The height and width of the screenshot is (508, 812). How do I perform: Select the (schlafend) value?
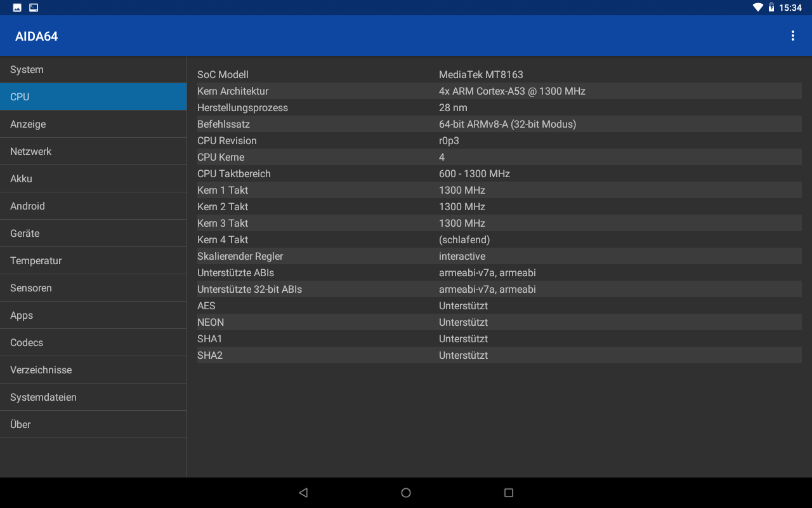[464, 240]
